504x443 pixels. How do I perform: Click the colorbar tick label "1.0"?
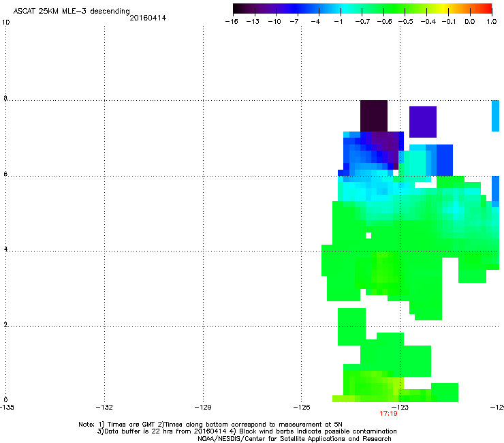(x=492, y=22)
